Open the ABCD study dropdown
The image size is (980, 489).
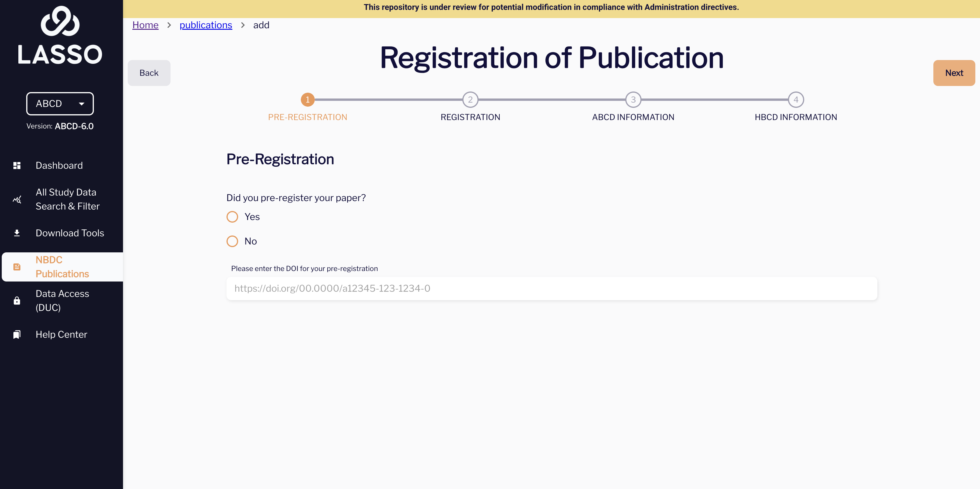tap(60, 103)
